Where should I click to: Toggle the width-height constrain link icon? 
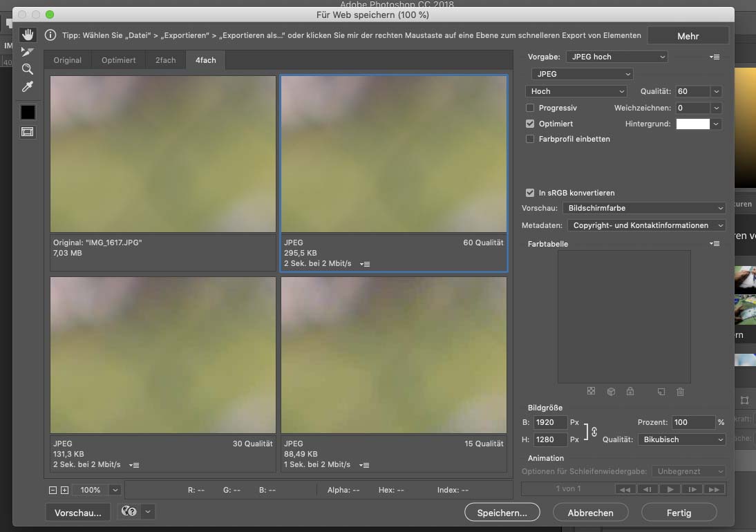point(594,432)
